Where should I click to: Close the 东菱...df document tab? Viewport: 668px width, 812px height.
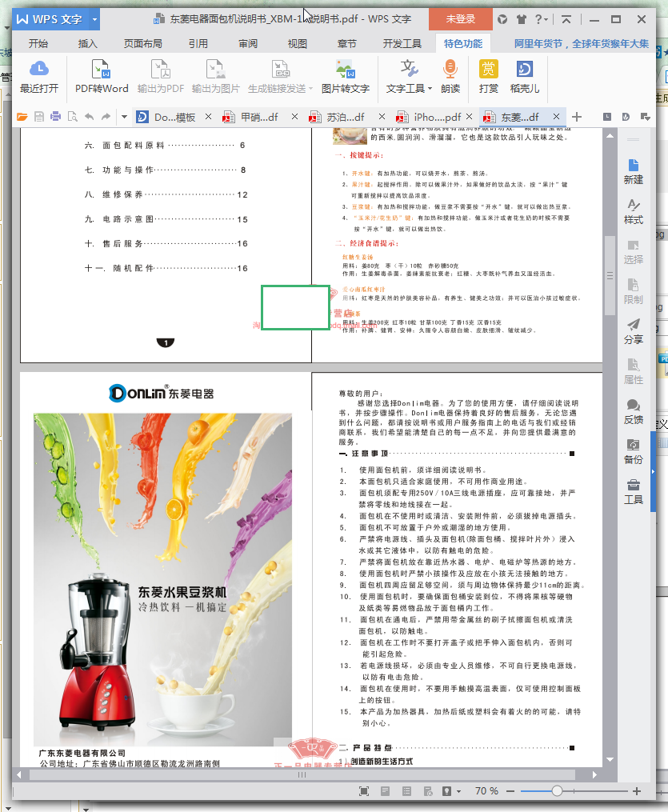click(x=556, y=117)
